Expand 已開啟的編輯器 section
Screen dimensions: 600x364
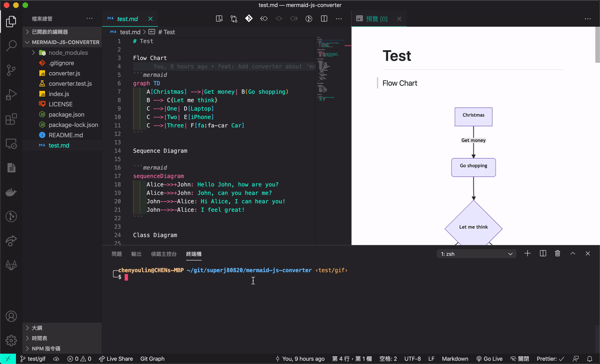point(62,32)
